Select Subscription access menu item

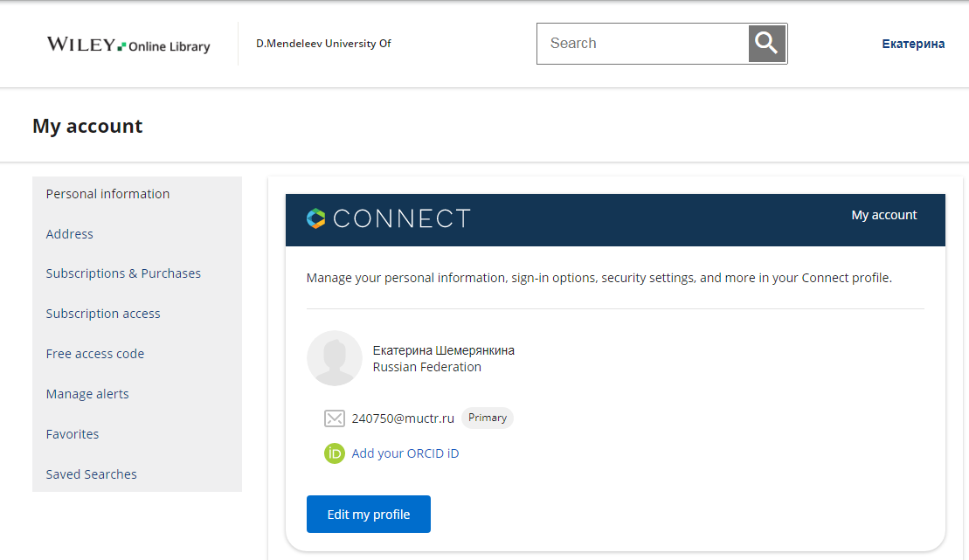(x=103, y=314)
